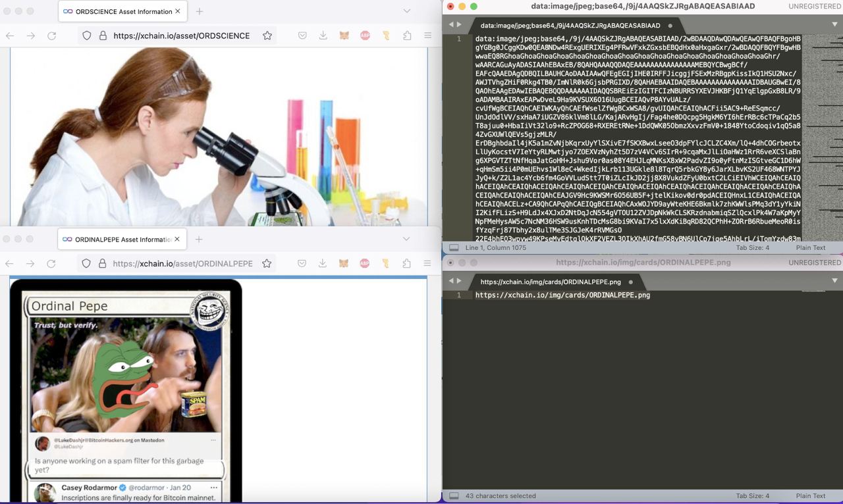Open Adblock Plus extension in ORDINALPEPE window
This screenshot has width=843, height=504.
[364, 263]
